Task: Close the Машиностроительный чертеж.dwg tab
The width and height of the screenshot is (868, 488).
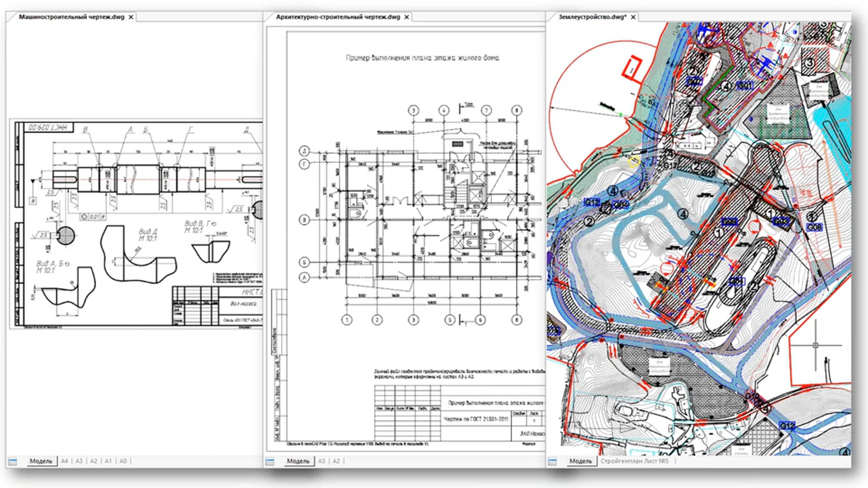Action: coord(131,17)
